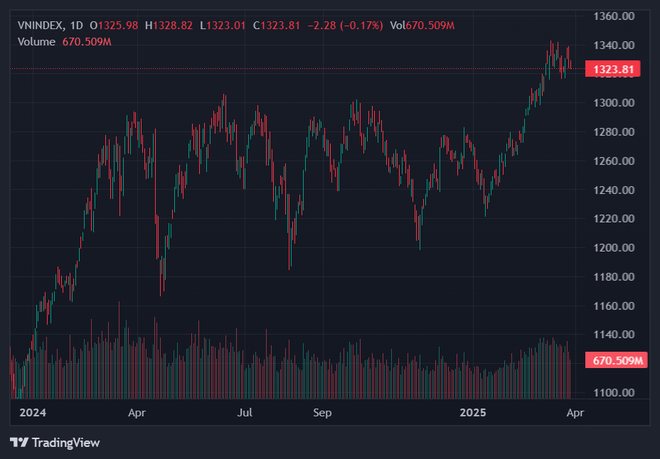Screen dimensions: 660x459
Task: Click the VNINDEX, 1D symbol title
Action: coord(51,26)
